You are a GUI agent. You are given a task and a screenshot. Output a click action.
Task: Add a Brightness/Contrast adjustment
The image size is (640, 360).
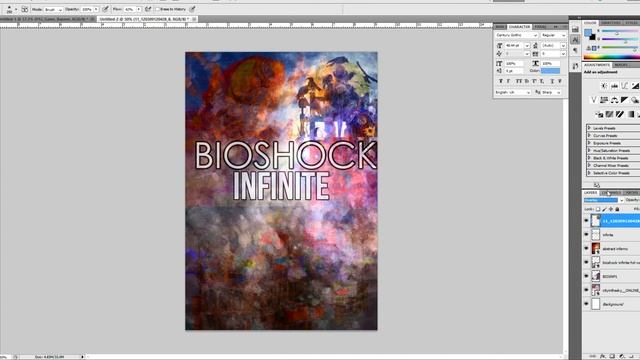click(604, 86)
